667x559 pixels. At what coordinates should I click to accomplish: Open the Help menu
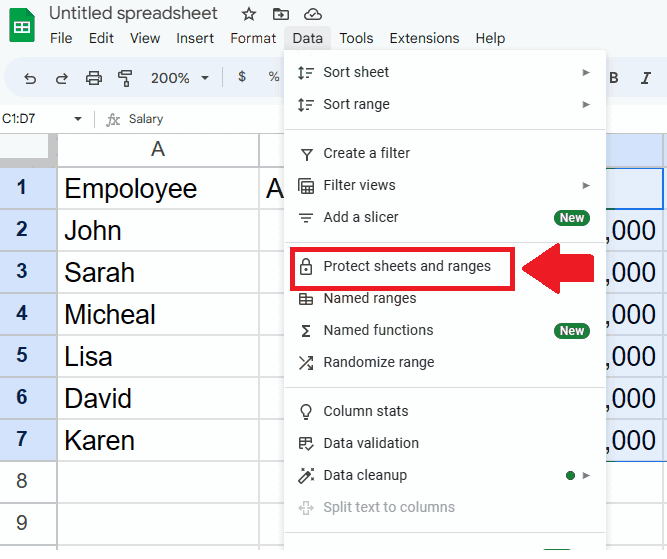490,38
